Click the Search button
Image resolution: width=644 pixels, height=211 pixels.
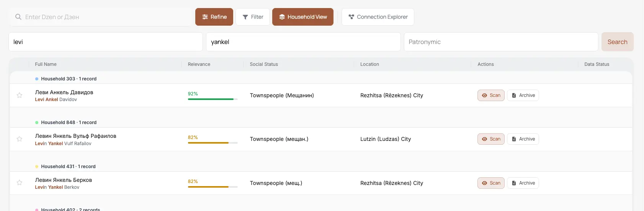pos(617,42)
